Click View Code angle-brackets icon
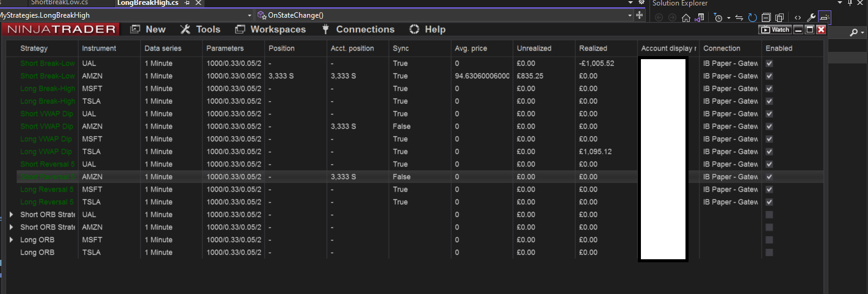Viewport: 868px width, 294px height. coord(798,18)
